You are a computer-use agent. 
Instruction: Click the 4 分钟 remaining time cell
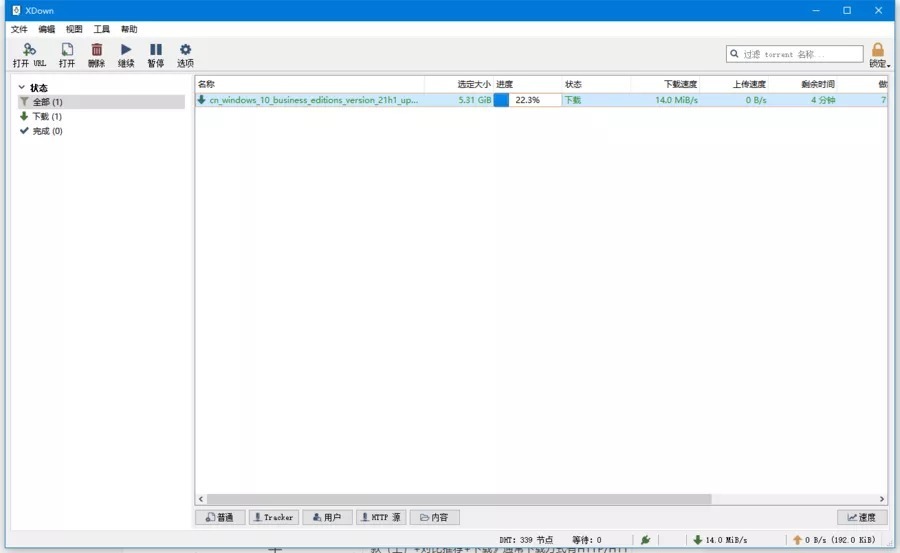click(x=823, y=100)
